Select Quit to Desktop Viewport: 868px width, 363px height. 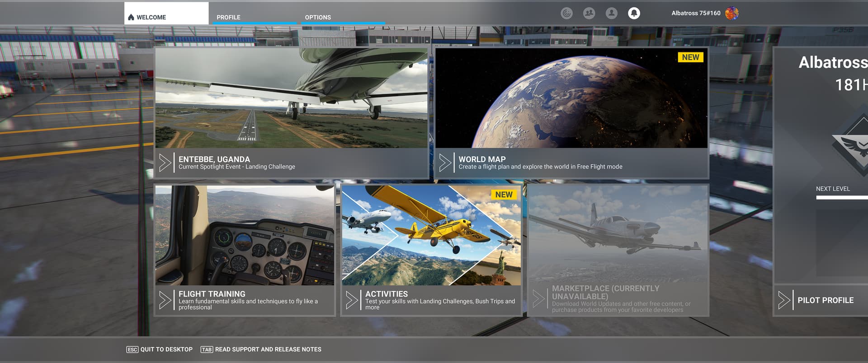pos(160,349)
